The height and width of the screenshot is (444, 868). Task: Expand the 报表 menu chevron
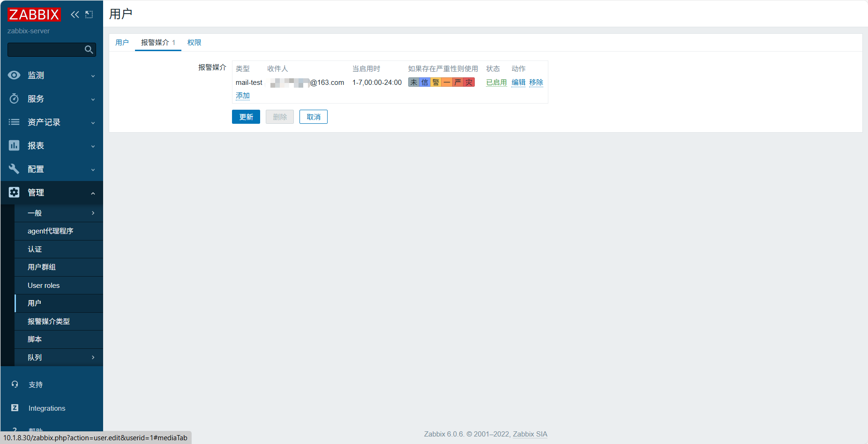point(93,146)
